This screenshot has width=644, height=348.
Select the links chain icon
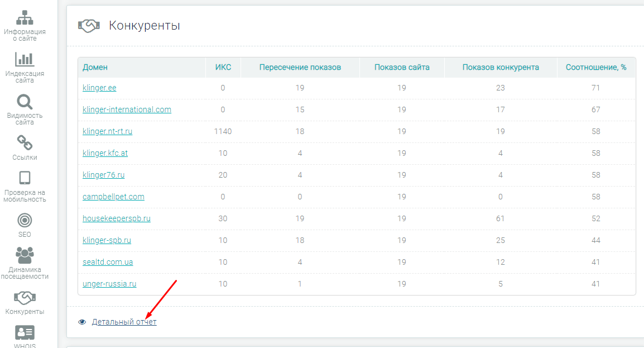25,143
